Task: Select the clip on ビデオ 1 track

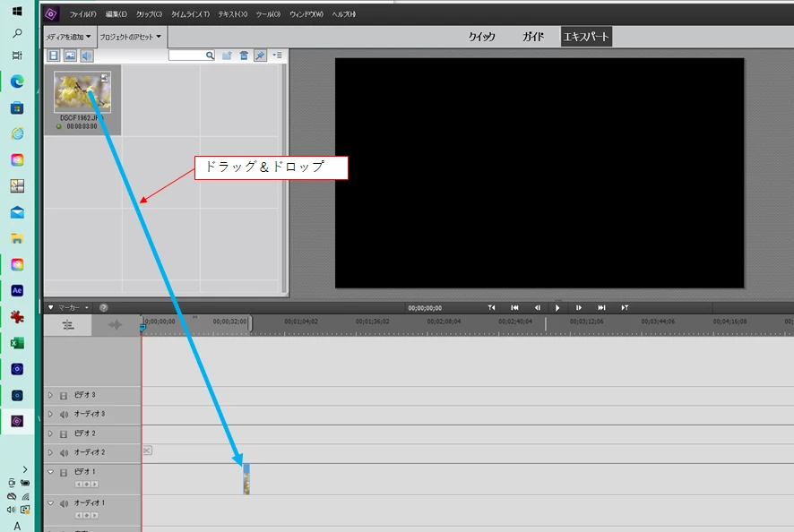Action: point(246,479)
